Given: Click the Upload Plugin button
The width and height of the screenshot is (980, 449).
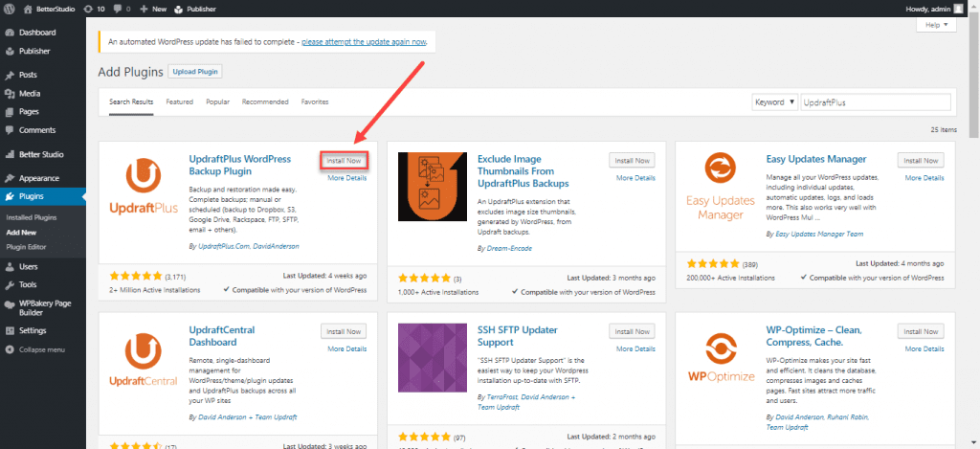Looking at the screenshot, I should [195, 72].
